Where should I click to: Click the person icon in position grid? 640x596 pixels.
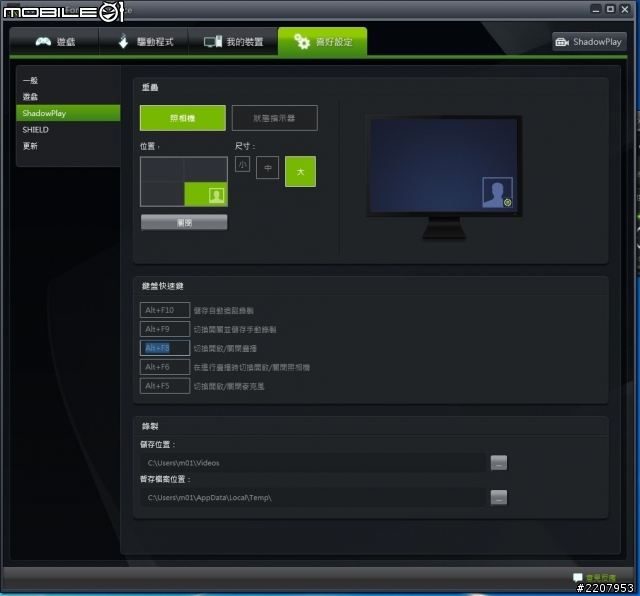point(216,195)
